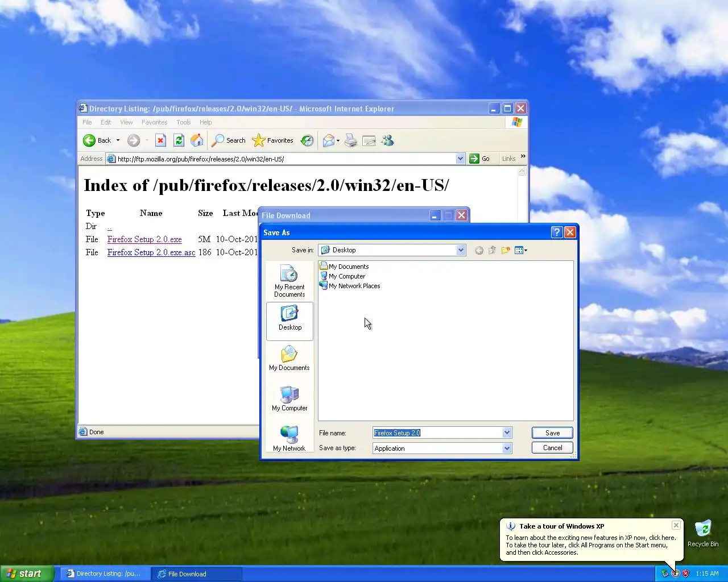Open History via the clock icon
This screenshot has height=582, width=728.
307,140
